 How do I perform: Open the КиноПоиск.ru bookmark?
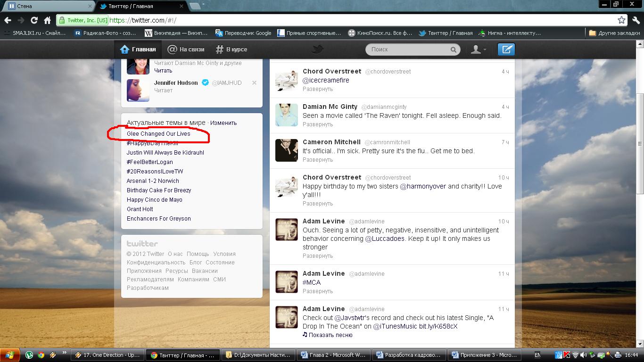point(380,33)
